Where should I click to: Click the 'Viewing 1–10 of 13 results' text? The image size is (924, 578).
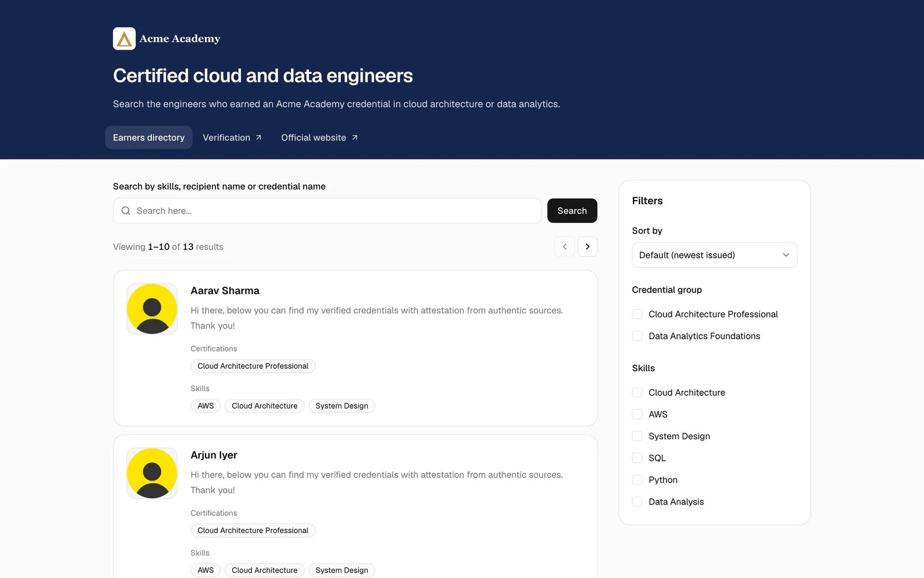[x=168, y=247]
